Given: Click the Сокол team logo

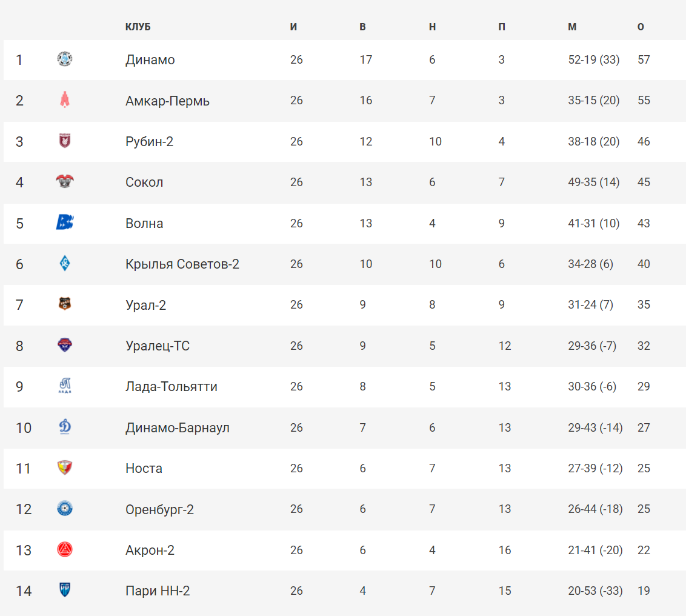Looking at the screenshot, I should 65,182.
